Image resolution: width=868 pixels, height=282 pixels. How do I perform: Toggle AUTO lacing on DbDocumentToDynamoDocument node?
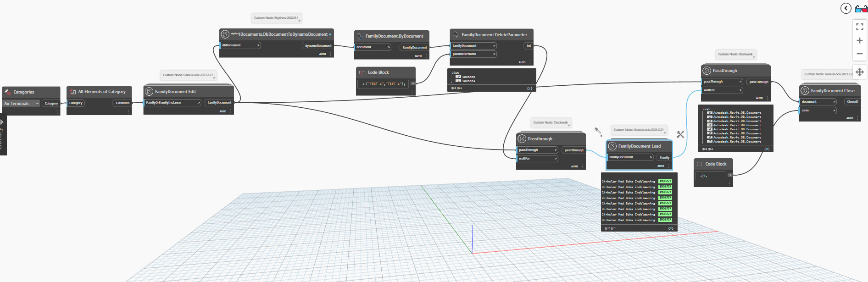323,54
